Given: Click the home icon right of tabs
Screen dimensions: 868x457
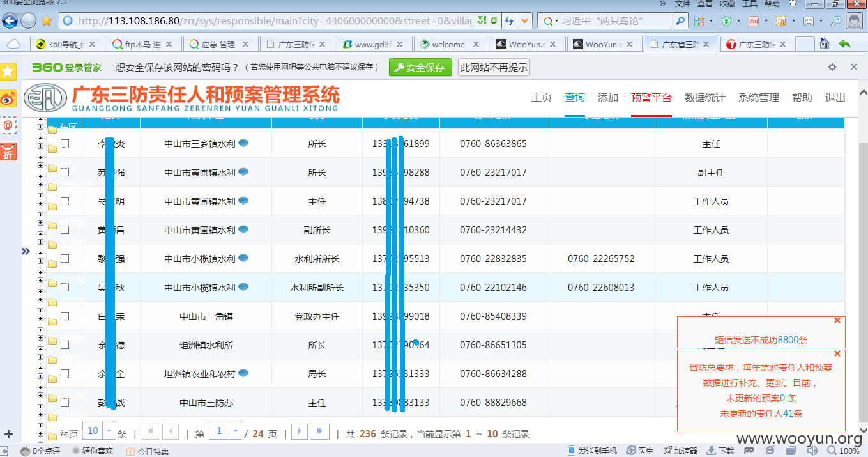Looking at the screenshot, I should tap(825, 43).
